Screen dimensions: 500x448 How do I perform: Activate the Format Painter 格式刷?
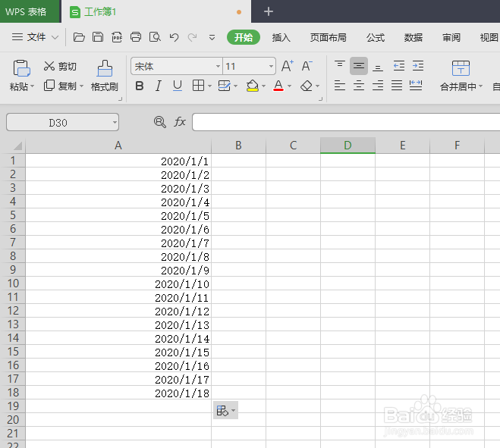point(104,76)
